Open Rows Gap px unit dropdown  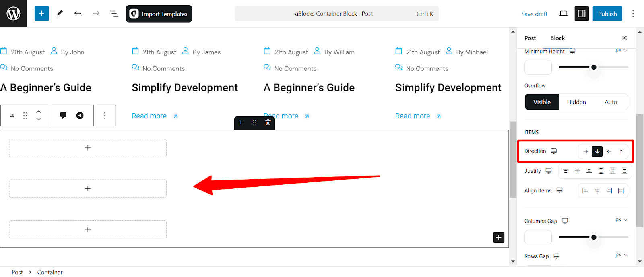pos(621,255)
